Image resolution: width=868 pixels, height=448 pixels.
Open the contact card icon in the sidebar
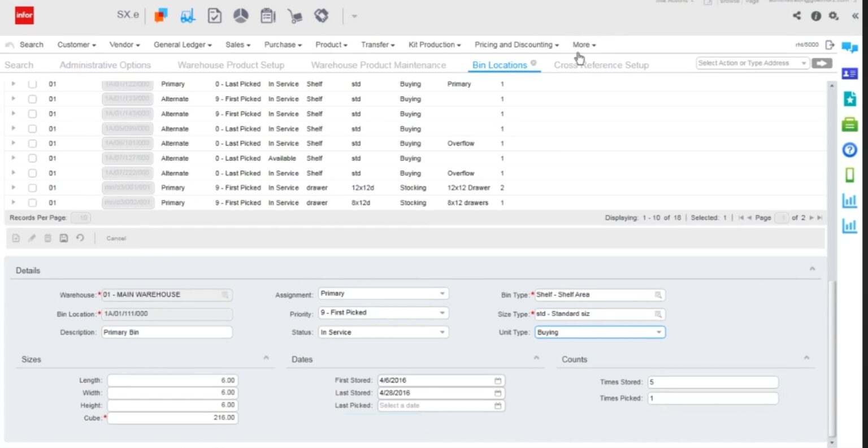849,73
